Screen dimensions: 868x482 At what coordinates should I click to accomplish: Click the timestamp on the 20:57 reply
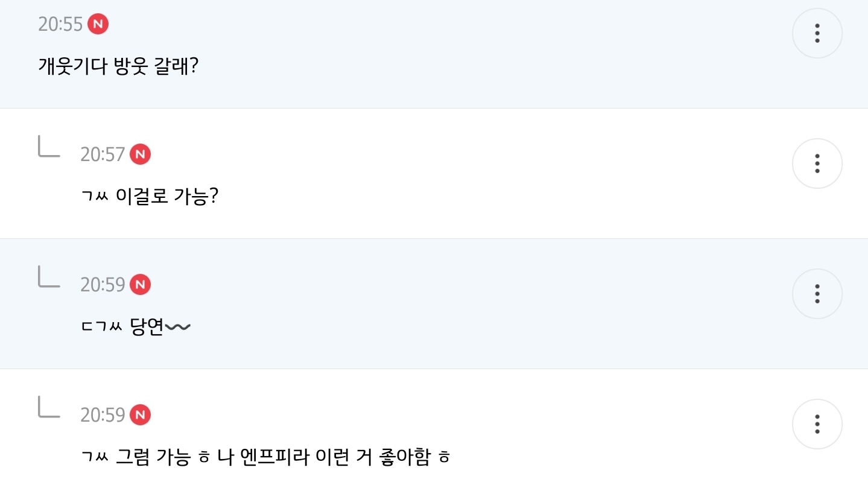point(105,154)
